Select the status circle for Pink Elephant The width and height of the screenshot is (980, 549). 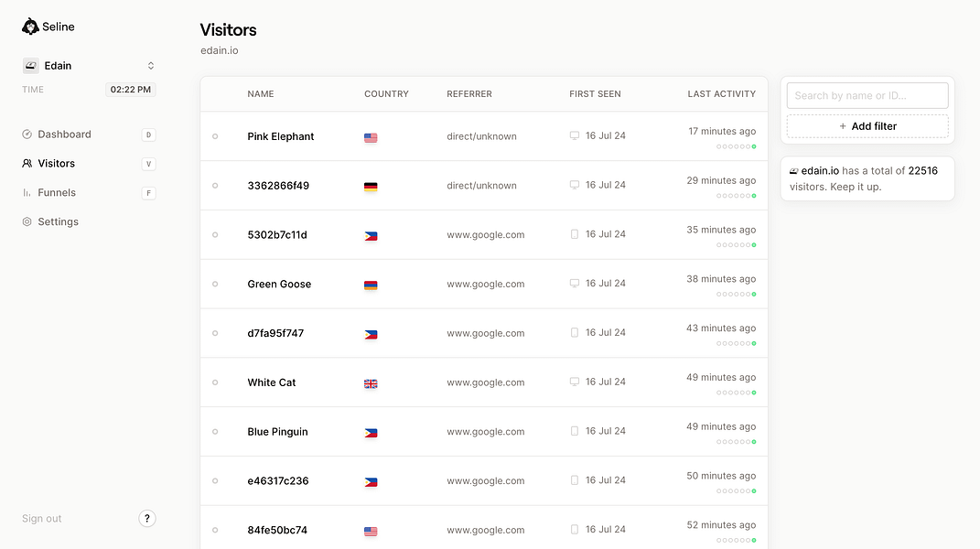coord(215,136)
